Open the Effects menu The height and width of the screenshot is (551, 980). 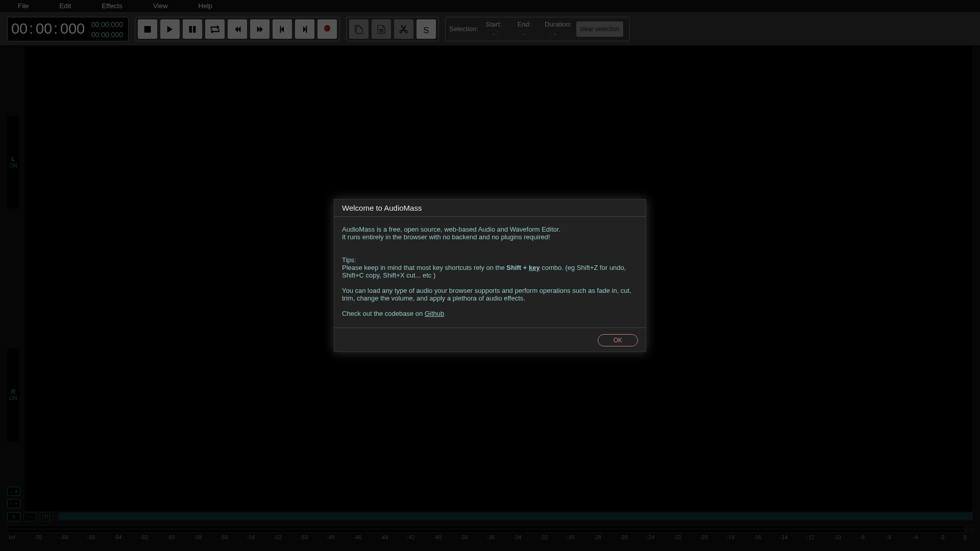(112, 6)
